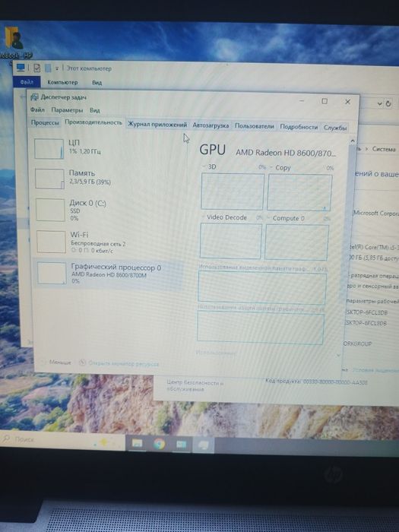399x532 pixels.
Task: Switch to the Процессы tab
Action: [45, 122]
